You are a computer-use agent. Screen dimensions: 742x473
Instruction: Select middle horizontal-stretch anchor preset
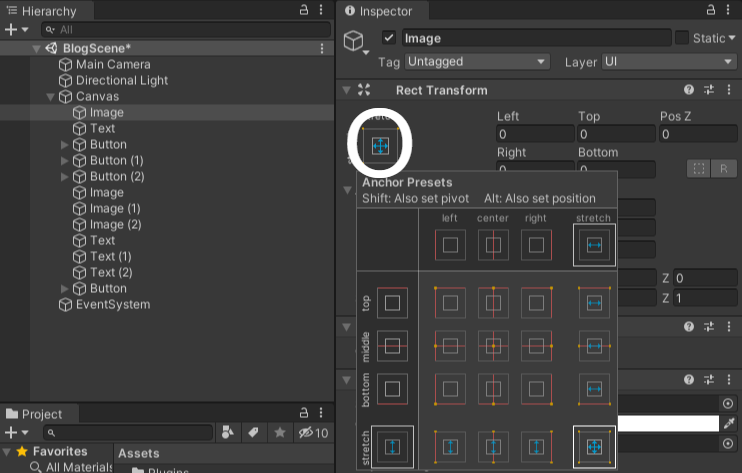[594, 346]
